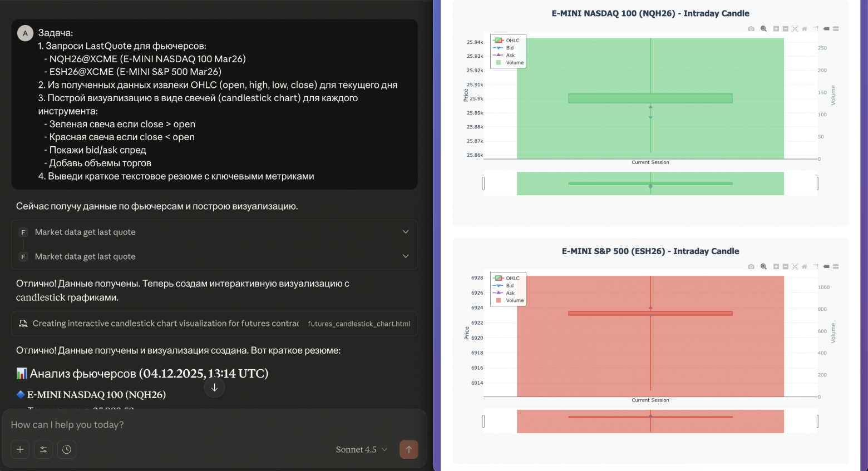The width and height of the screenshot is (868, 471).
Task: Click the NASDAQ range slider left handle
Action: (484, 184)
